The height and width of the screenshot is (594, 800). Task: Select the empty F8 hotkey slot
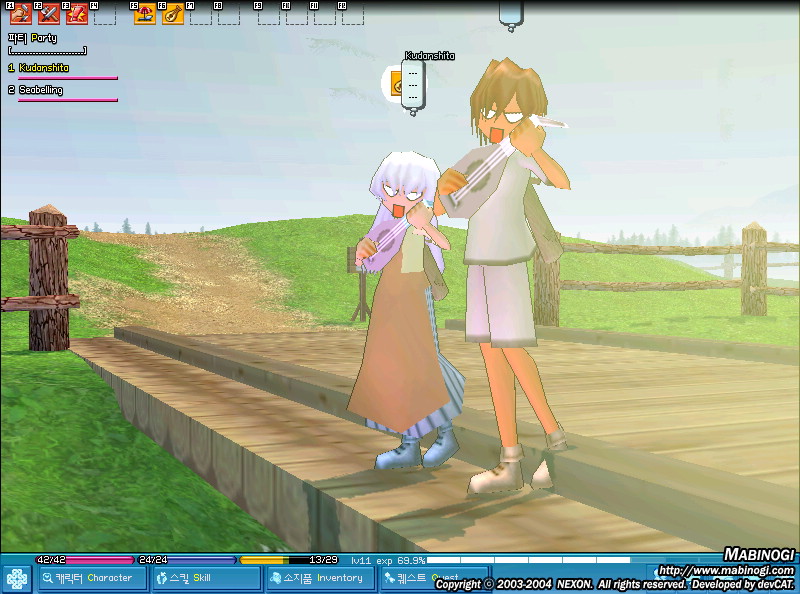[229, 14]
